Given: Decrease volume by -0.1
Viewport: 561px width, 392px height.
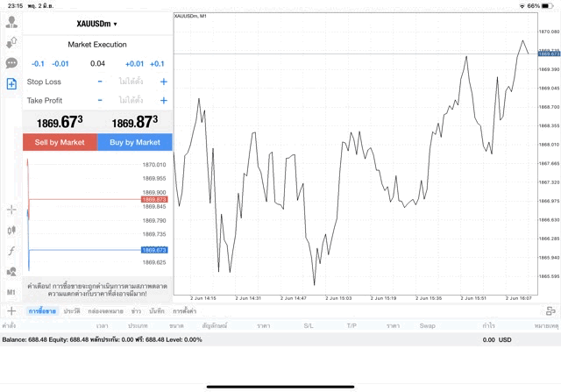Looking at the screenshot, I should coord(38,64).
